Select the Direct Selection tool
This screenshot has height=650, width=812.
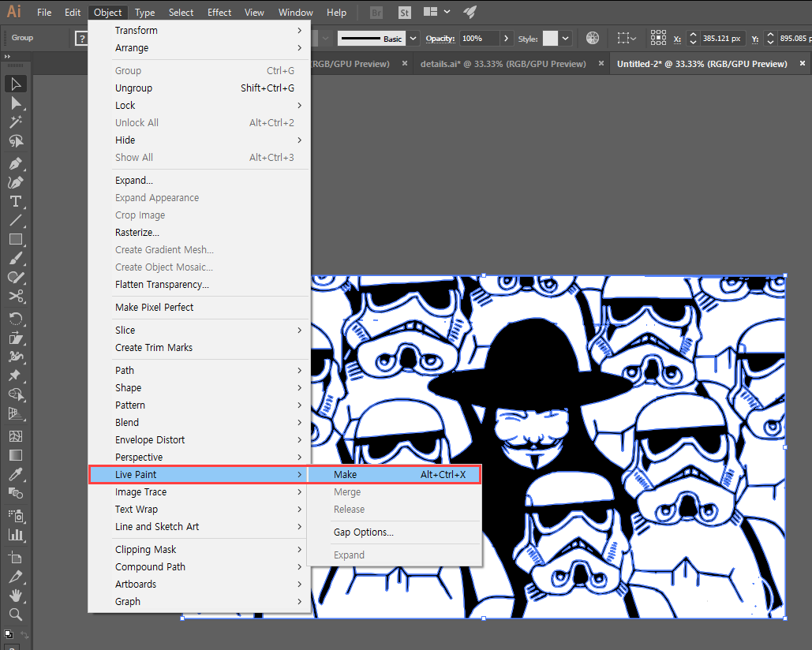(16, 103)
